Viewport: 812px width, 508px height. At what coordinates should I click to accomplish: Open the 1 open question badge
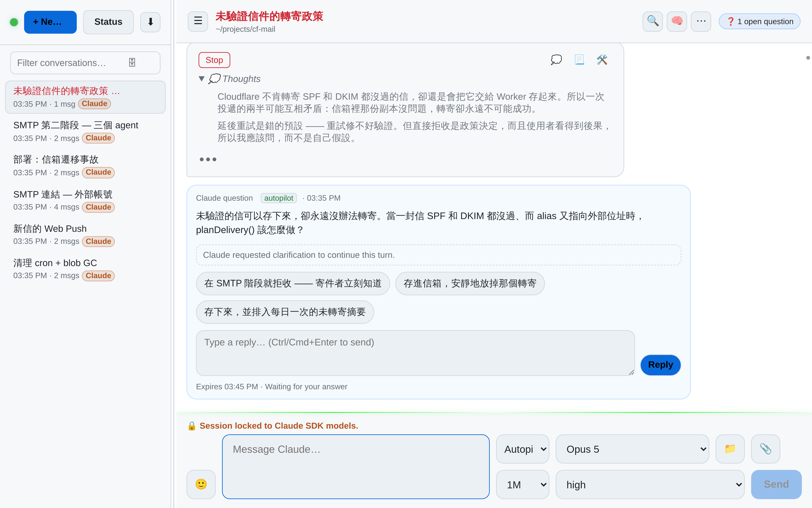point(760,22)
